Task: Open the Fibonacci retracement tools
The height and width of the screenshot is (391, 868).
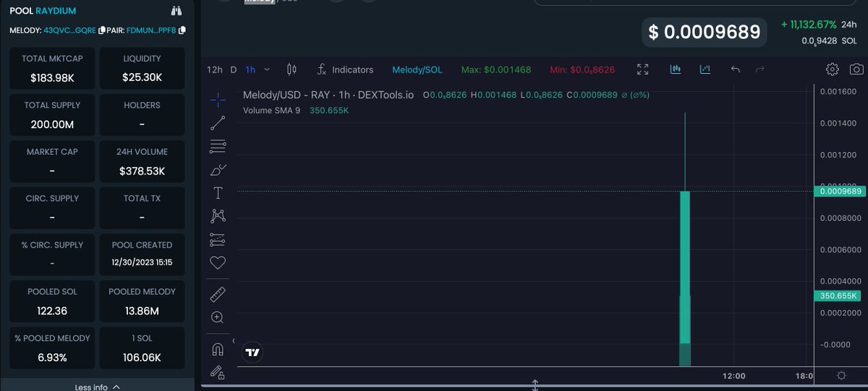Action: (x=218, y=146)
